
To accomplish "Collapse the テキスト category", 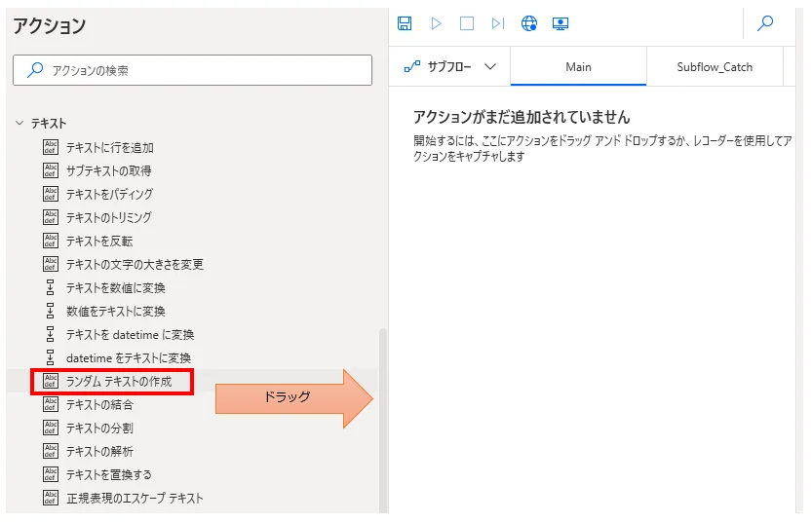I will [19, 124].
